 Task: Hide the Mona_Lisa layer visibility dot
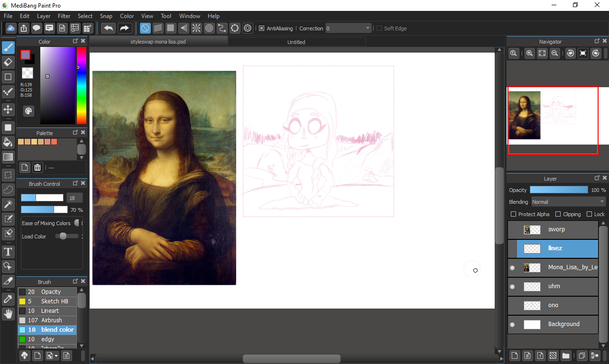[x=512, y=268]
